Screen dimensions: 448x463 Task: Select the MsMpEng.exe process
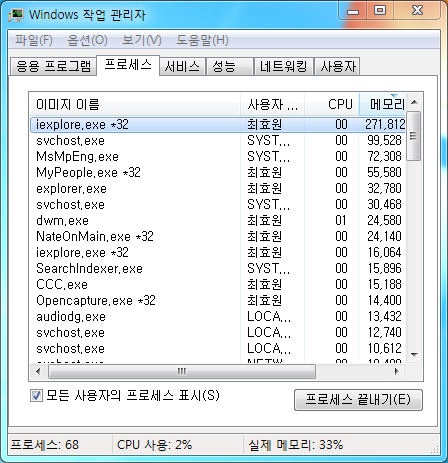218,156
